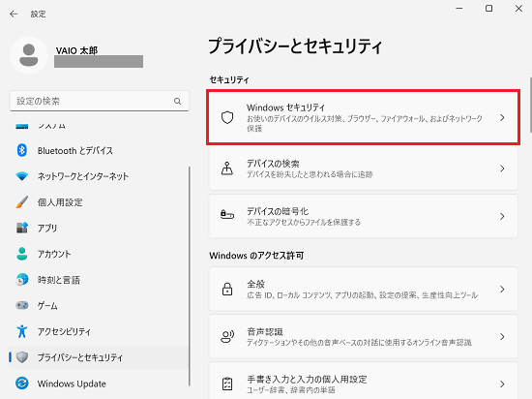Open Windows Update section
This screenshot has height=399, width=532.
[x=99, y=384]
